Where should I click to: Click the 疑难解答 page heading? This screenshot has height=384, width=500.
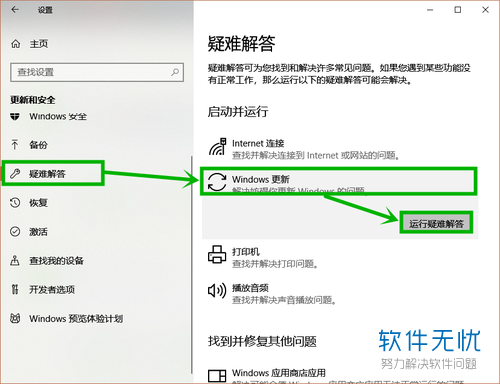point(241,44)
